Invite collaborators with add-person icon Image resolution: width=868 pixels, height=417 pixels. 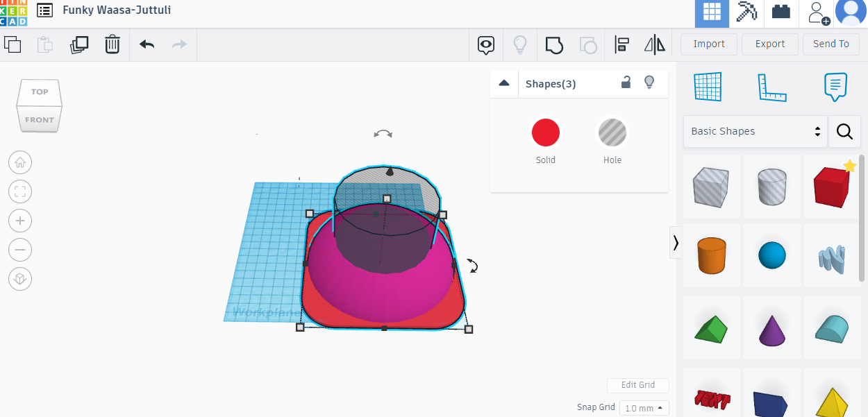tap(818, 13)
